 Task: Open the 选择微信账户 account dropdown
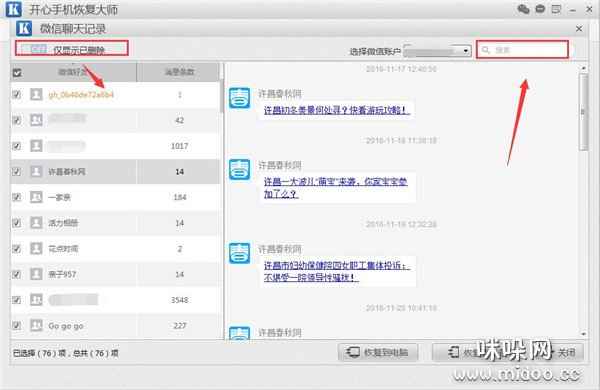coord(437,51)
